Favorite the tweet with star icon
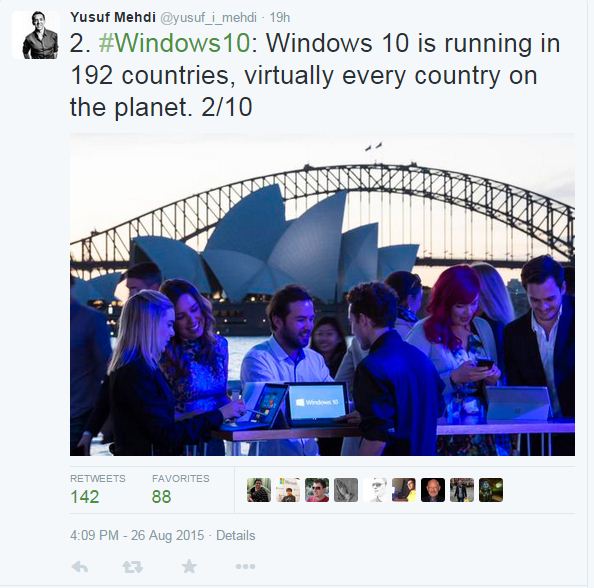 click(189, 566)
